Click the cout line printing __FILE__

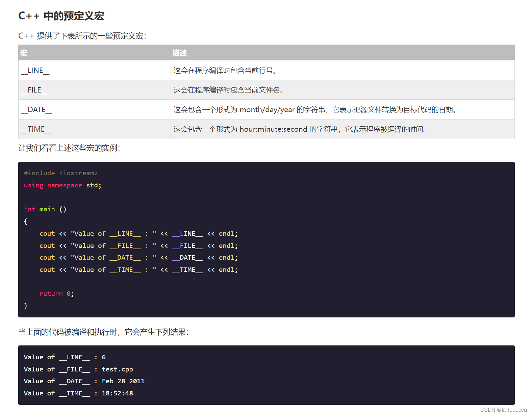click(x=138, y=245)
